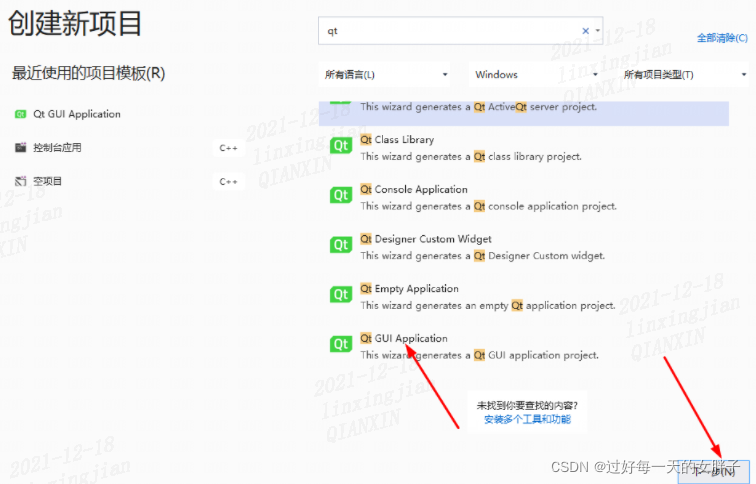Click the 安装多个工具和功能 link
This screenshot has width=756, height=484.
point(527,419)
